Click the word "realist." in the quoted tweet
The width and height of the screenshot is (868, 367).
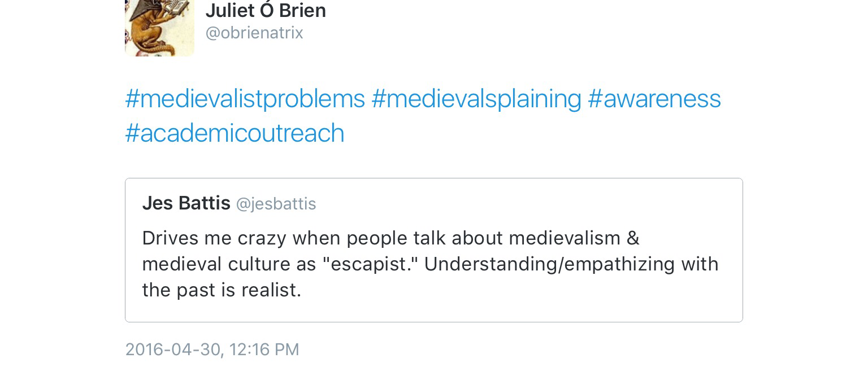[271, 290]
